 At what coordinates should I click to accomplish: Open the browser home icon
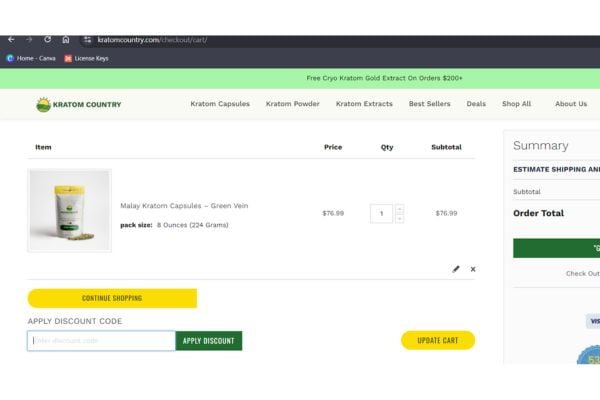66,39
